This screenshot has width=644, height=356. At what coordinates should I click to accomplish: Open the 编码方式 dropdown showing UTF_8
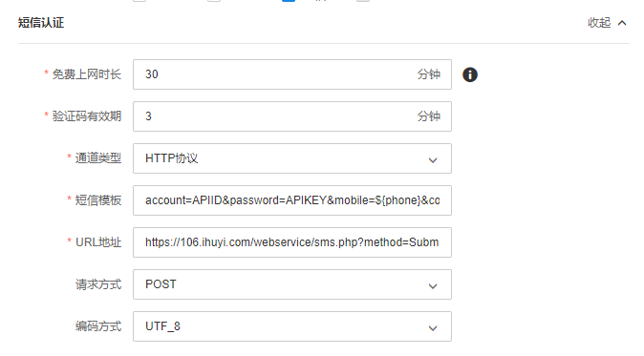click(x=292, y=326)
